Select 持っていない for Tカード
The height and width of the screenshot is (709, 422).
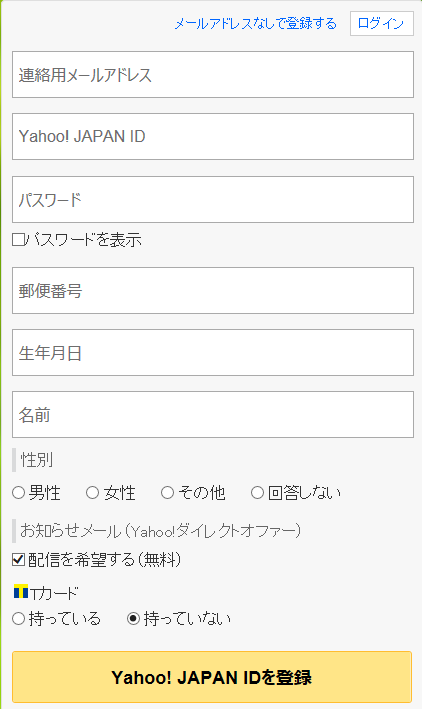point(133,619)
